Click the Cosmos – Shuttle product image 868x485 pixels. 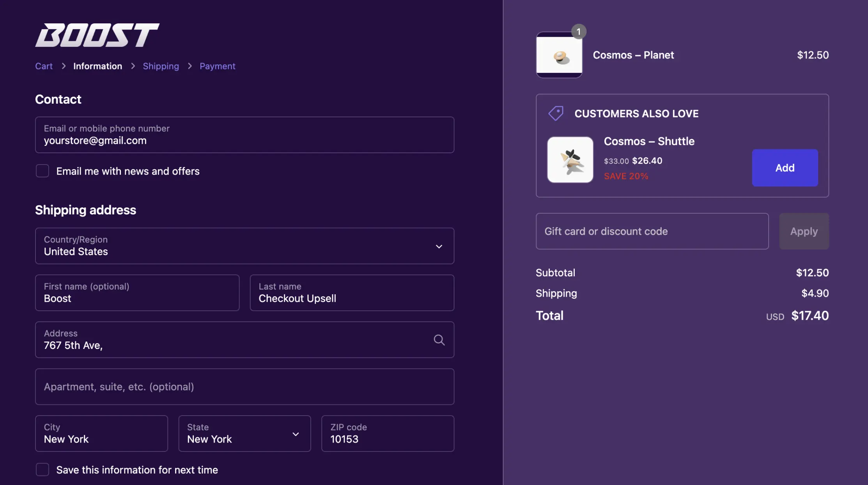coord(570,160)
